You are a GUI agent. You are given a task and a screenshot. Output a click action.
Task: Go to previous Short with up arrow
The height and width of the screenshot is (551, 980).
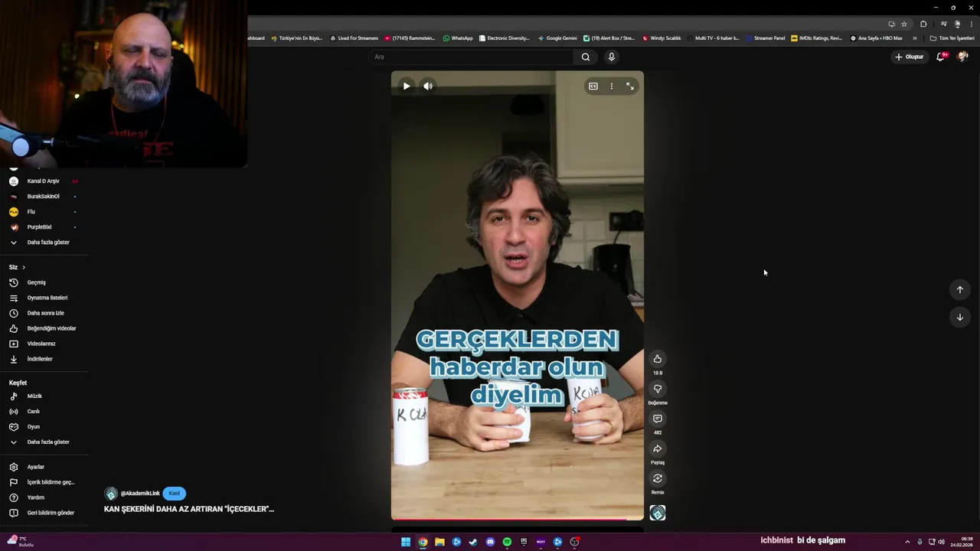click(x=960, y=289)
